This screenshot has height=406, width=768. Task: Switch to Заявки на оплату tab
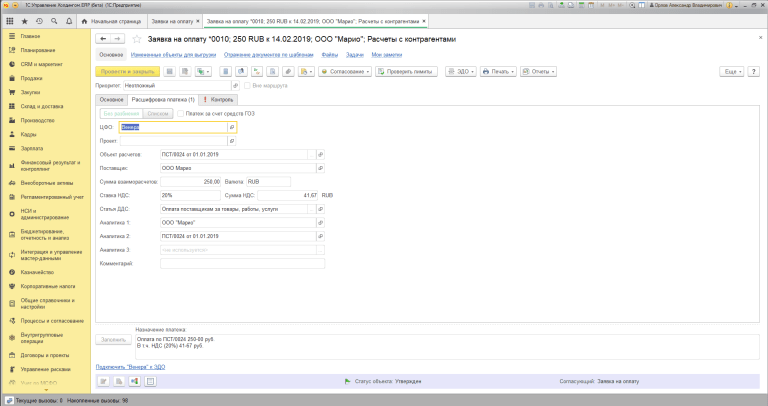[172, 22]
